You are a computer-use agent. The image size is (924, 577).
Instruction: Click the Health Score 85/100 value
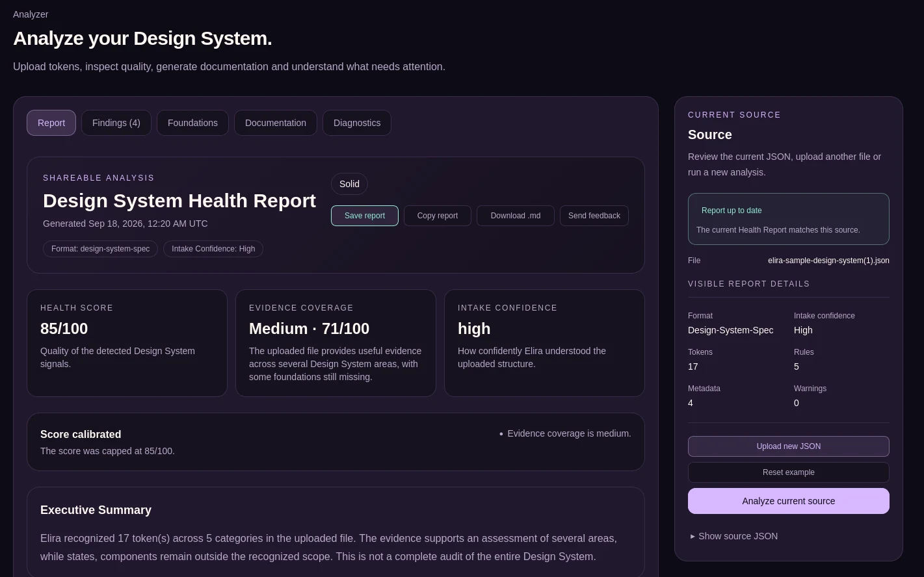point(64,329)
